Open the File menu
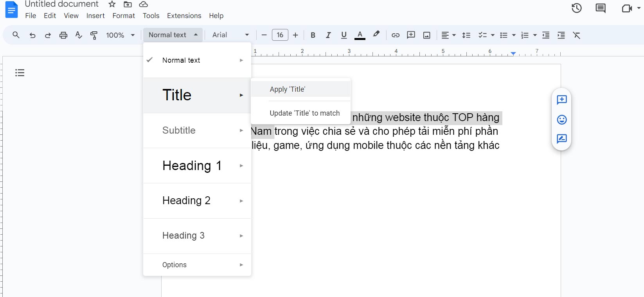The image size is (644, 297). [x=31, y=16]
